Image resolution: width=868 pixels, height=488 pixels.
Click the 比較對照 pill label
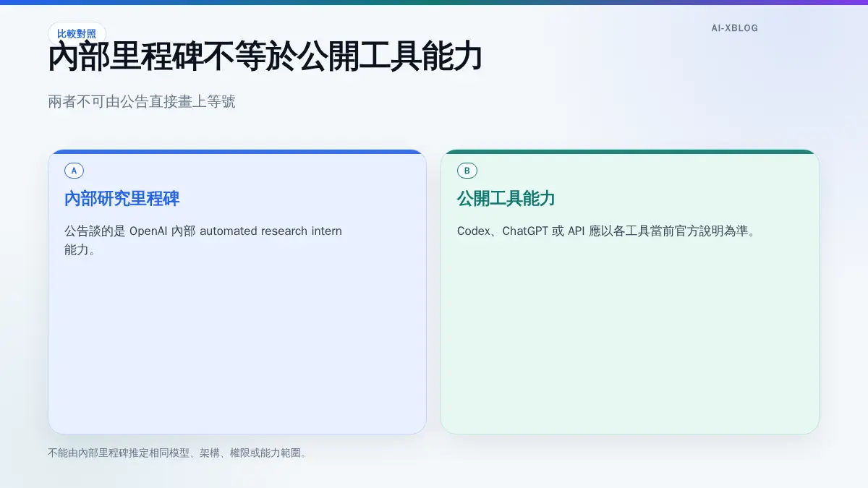click(77, 33)
